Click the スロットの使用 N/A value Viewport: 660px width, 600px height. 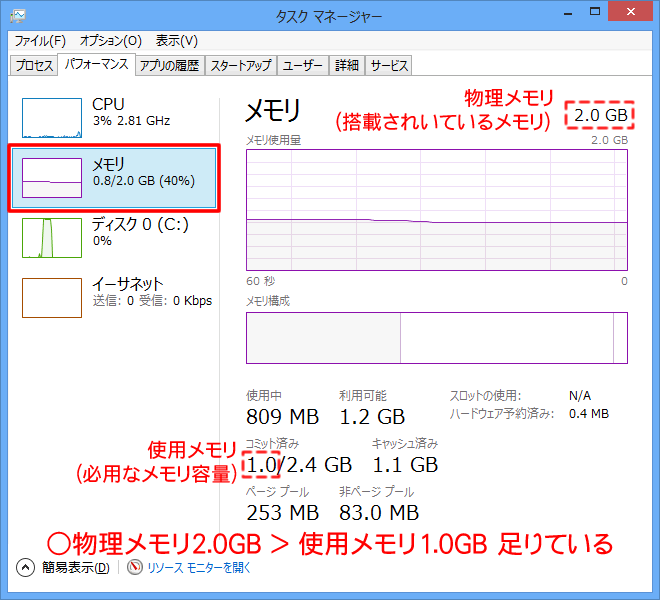point(580,396)
